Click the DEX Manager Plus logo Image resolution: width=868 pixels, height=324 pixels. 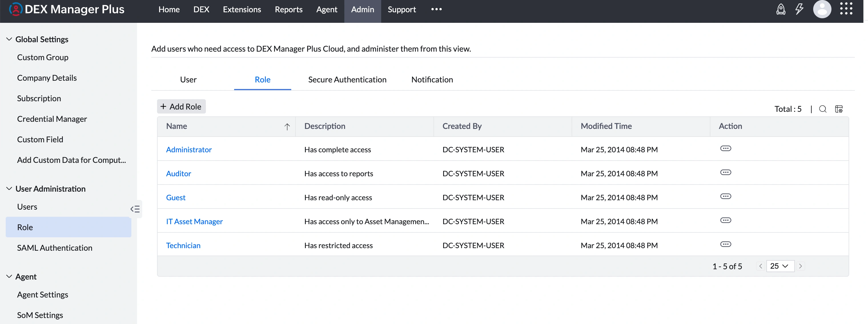click(67, 9)
